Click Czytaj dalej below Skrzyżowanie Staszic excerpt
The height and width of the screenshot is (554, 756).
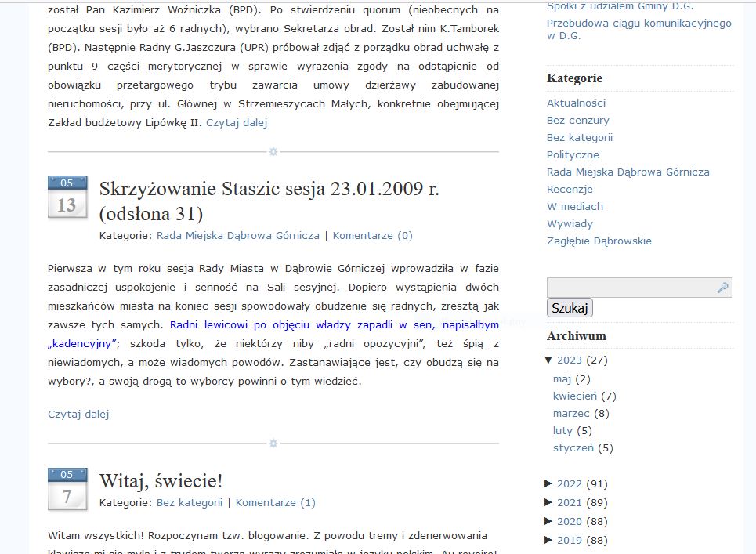(78, 415)
